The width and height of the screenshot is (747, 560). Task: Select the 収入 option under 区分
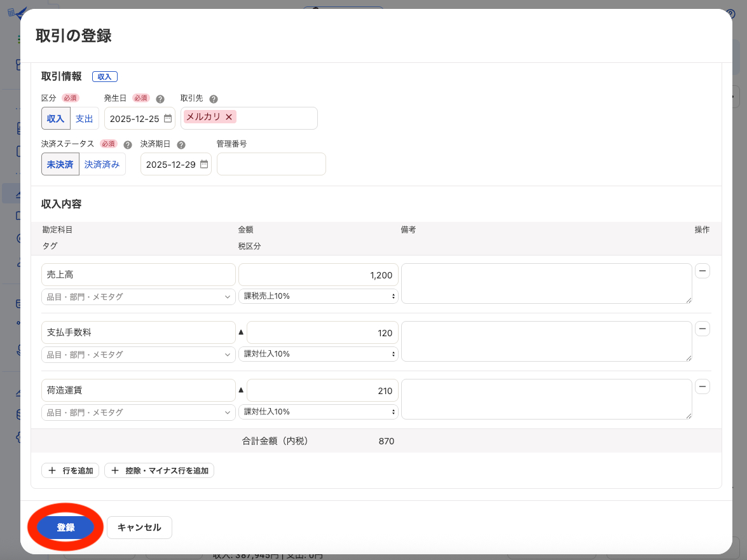pyautogui.click(x=55, y=118)
